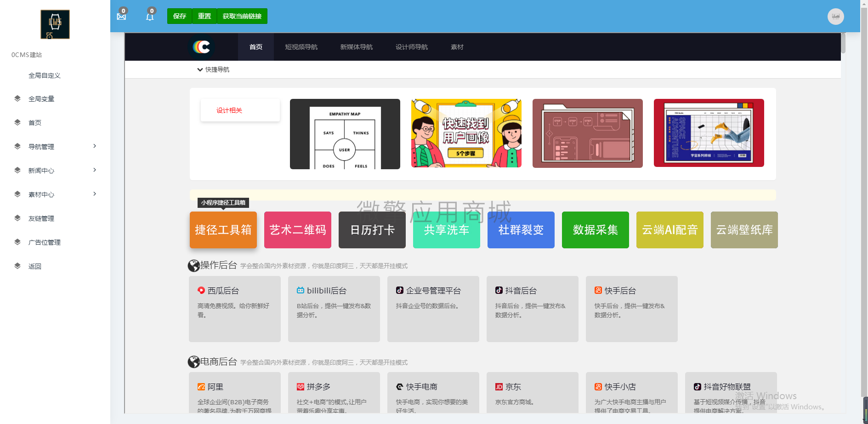Open the 快速找到用户画像 thumbnail
Viewport: 868px width, 424px height.
pos(466,133)
